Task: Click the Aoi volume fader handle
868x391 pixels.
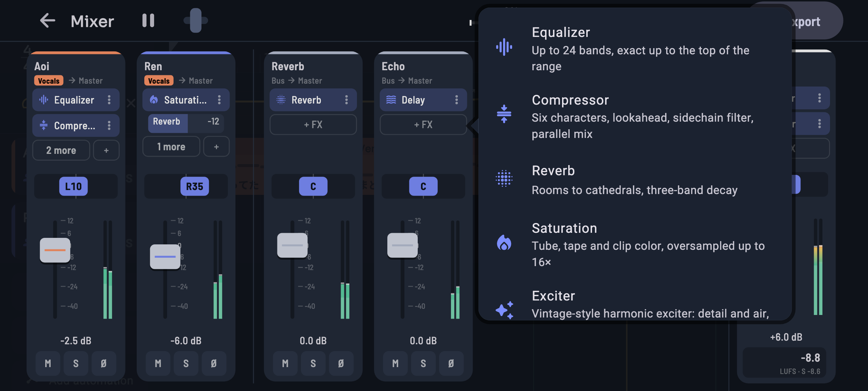Action: coord(55,250)
